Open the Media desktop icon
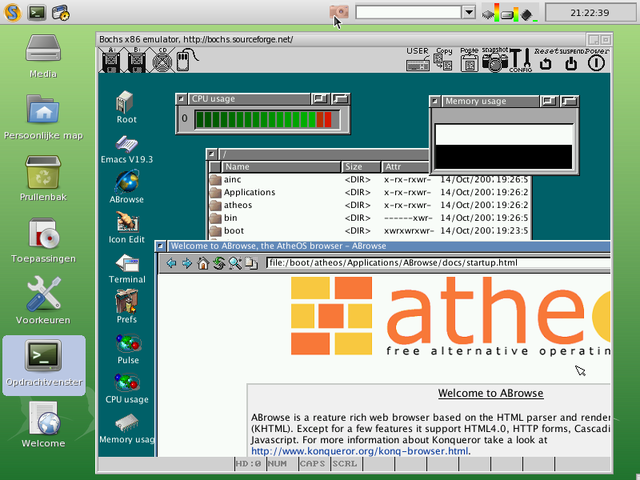The width and height of the screenshot is (640, 480). pyautogui.click(x=43, y=56)
